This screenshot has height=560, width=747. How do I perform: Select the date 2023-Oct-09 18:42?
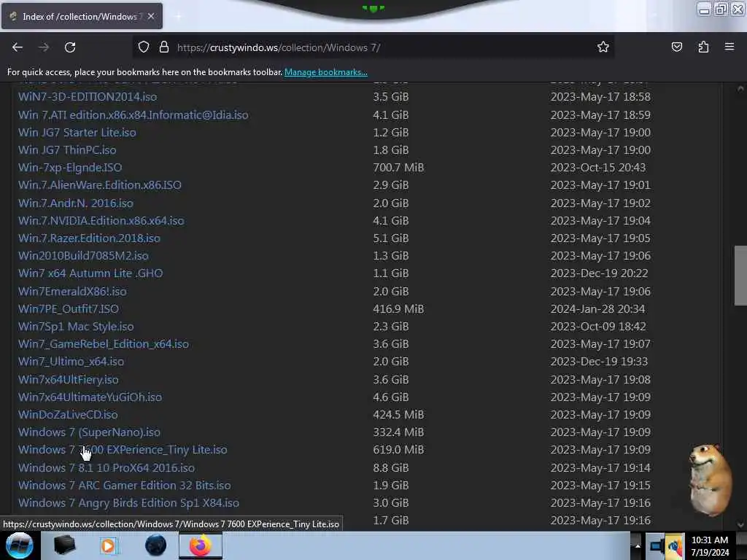pyautogui.click(x=598, y=327)
